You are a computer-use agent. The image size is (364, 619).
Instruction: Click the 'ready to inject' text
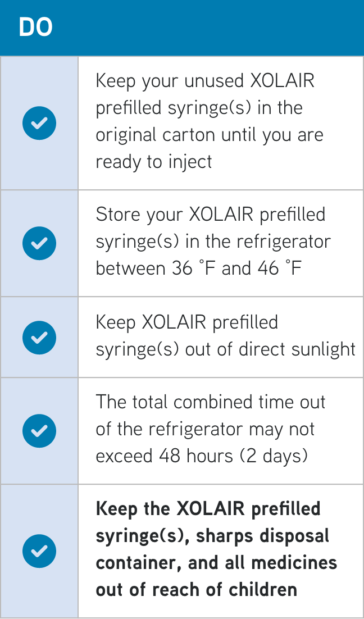(x=154, y=162)
